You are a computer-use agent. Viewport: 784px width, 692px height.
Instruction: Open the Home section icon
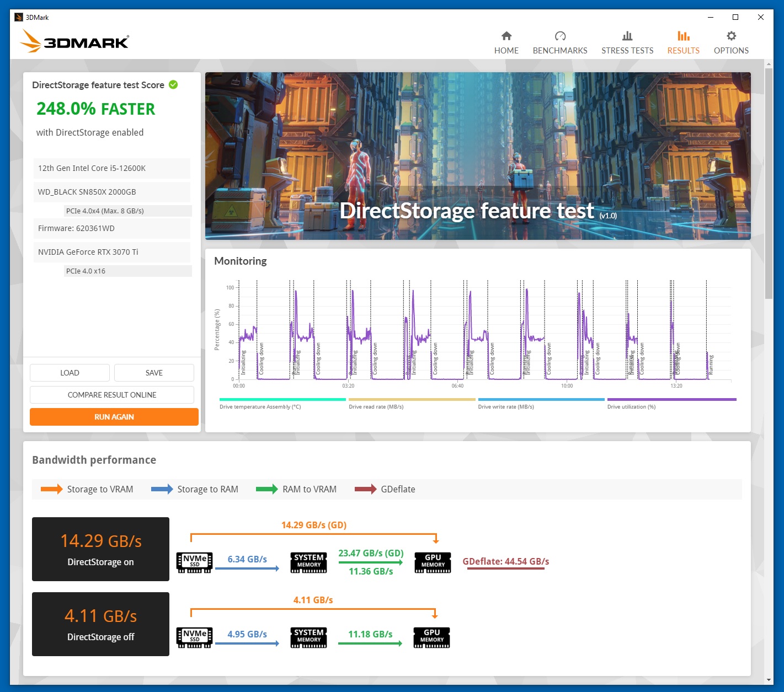click(x=506, y=36)
